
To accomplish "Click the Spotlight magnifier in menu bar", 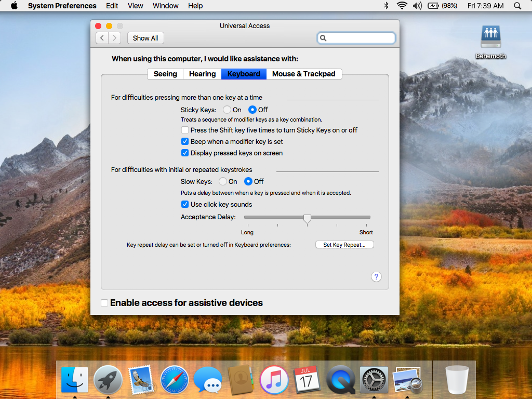I will coord(517,6).
